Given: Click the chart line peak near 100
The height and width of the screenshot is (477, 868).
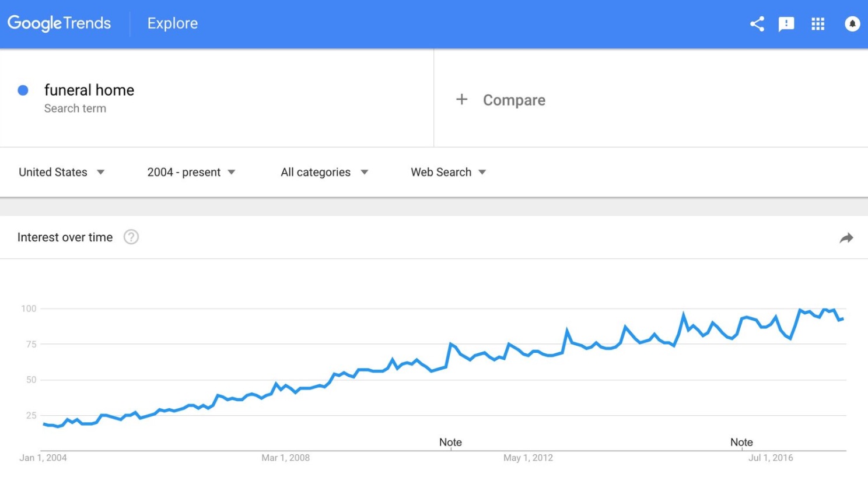Looking at the screenshot, I should click(825, 310).
